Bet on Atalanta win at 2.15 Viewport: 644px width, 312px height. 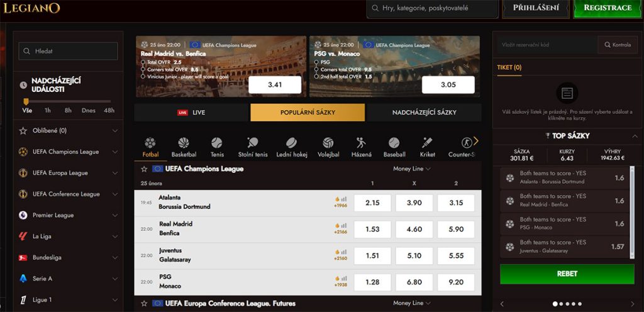[x=372, y=203]
